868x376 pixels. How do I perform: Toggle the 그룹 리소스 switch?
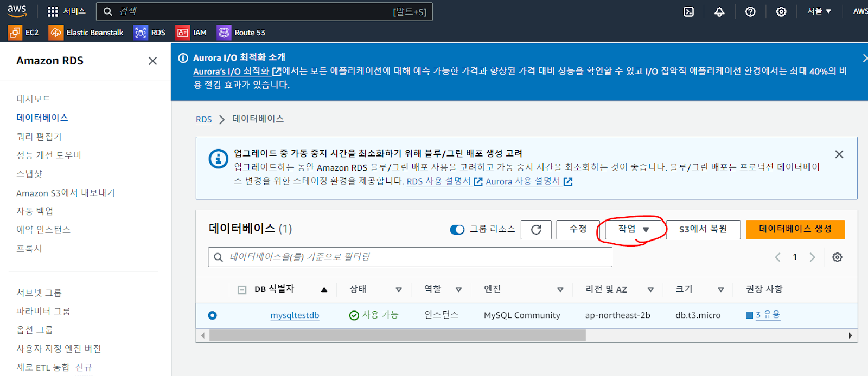tap(457, 230)
